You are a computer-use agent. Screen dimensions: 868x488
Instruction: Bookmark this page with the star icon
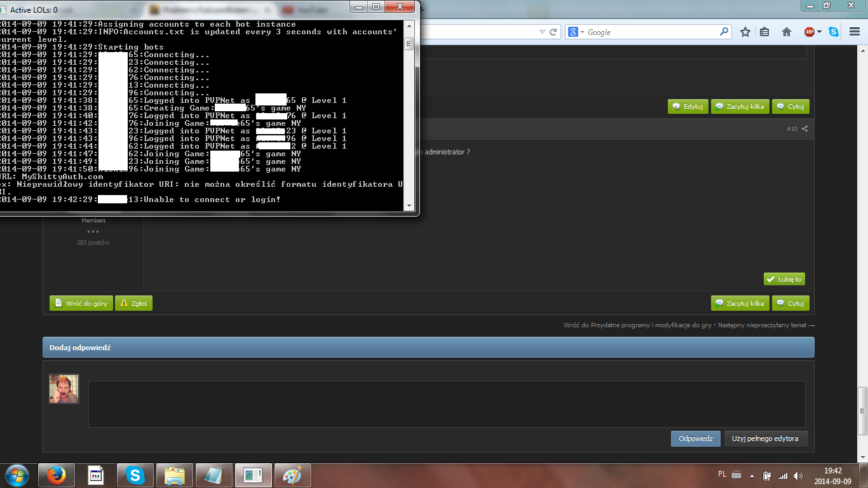click(x=745, y=32)
